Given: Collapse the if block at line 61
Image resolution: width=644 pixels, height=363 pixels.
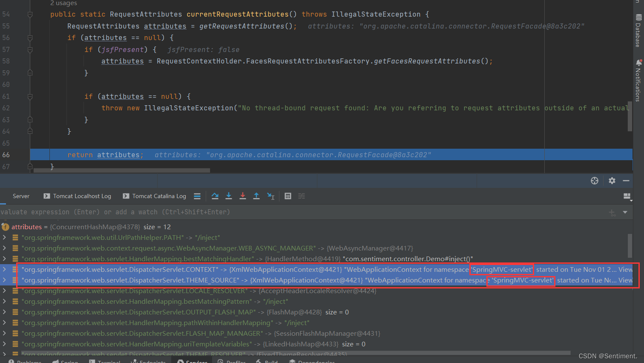Looking at the screenshot, I should point(30,97).
